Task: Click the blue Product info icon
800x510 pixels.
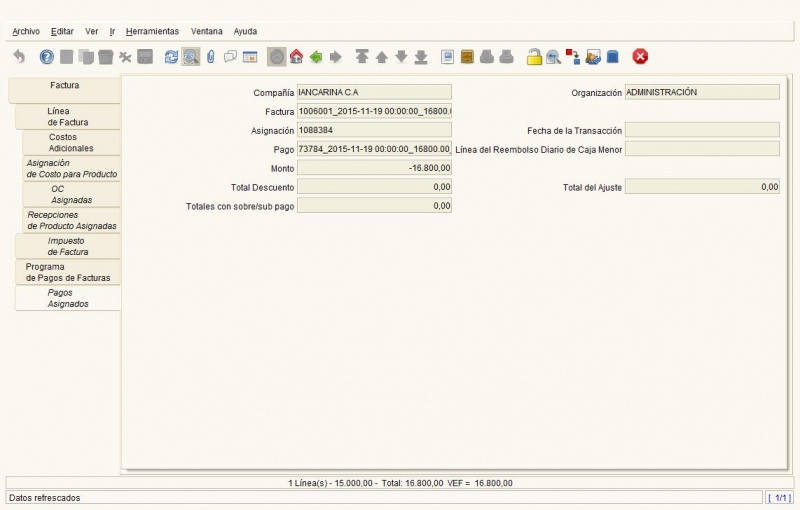Action: [612, 57]
